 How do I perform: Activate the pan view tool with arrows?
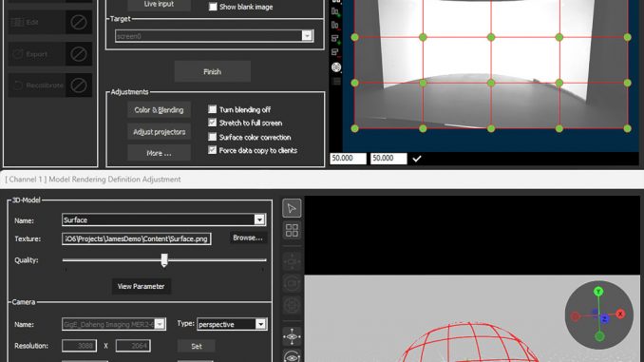pos(292,336)
